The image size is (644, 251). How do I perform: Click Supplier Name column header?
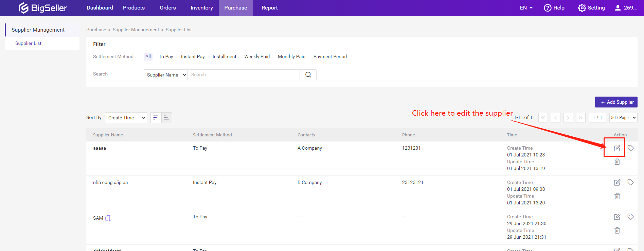point(108,135)
